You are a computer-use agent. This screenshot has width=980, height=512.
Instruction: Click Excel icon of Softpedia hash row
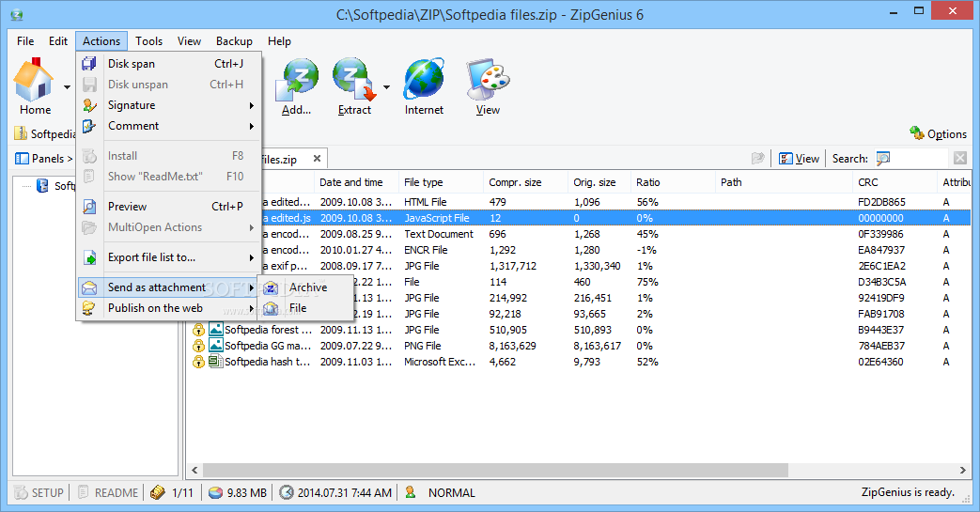point(215,362)
